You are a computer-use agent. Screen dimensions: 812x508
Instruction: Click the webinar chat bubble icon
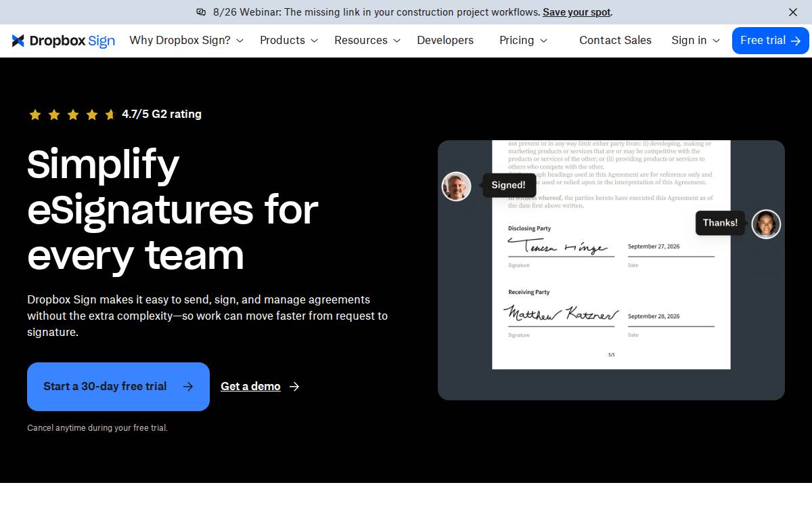(201, 12)
